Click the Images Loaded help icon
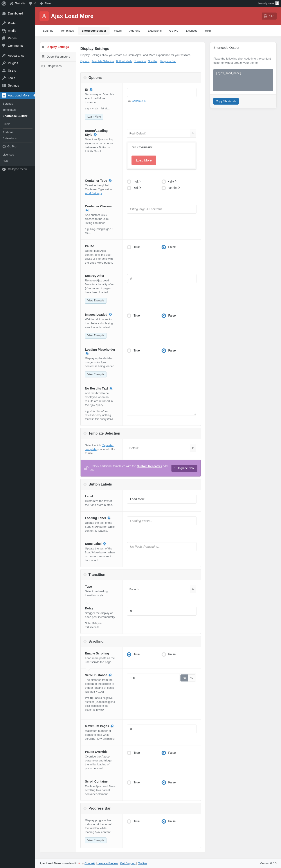This screenshot has height=868, width=281. (110, 314)
